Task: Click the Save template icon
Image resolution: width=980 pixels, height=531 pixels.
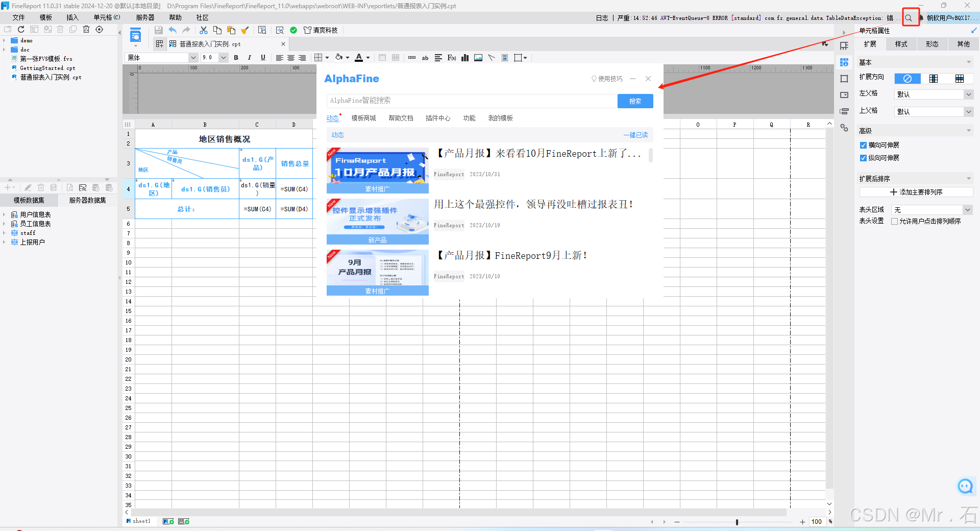Action: click(x=158, y=30)
